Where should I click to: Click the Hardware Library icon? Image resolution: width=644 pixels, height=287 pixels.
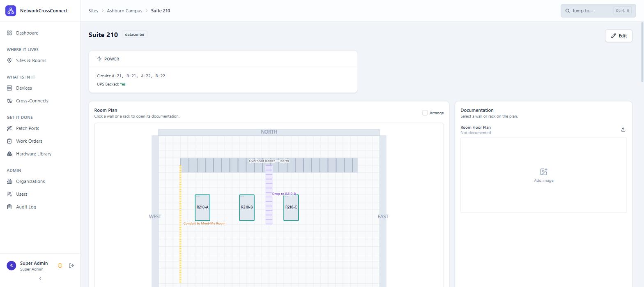(9, 154)
